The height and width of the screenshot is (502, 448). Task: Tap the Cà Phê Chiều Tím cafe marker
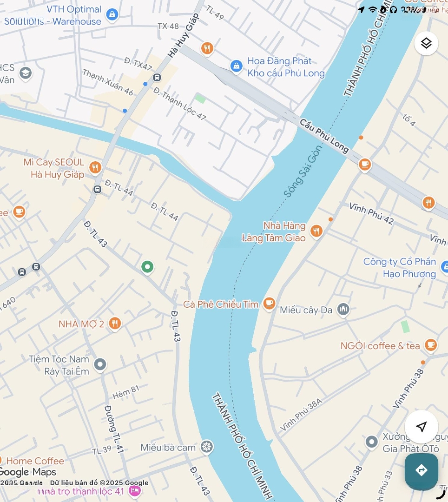point(269,303)
